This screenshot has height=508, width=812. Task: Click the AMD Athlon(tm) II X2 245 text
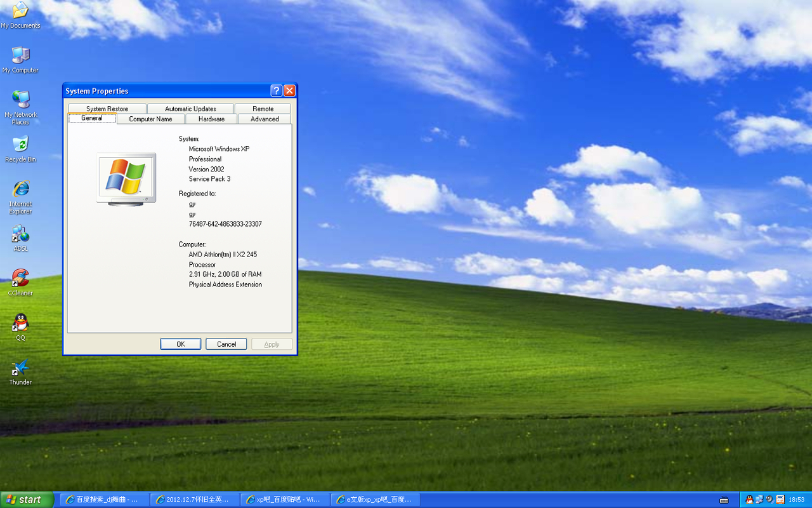coord(223,255)
